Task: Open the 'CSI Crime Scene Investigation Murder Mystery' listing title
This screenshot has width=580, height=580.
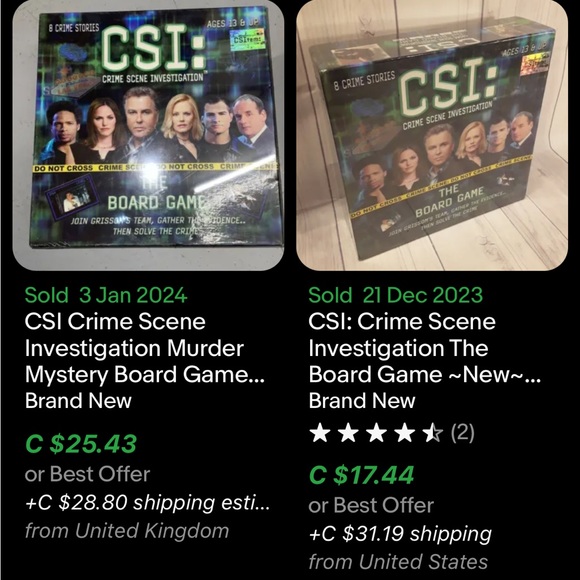Action: (x=145, y=348)
